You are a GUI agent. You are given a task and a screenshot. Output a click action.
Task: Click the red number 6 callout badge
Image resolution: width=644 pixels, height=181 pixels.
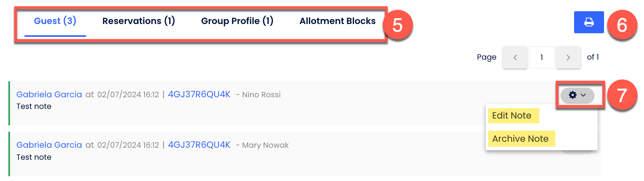click(622, 25)
